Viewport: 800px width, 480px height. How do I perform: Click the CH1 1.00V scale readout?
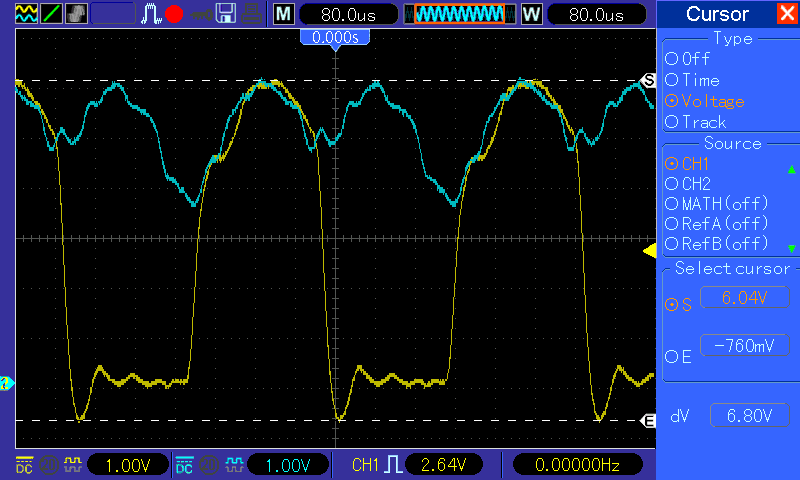128,465
